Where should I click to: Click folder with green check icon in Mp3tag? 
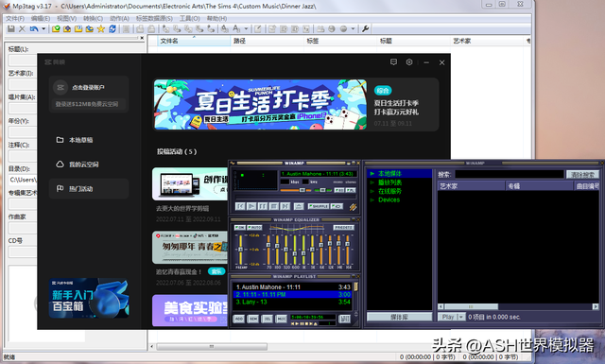coord(56,29)
